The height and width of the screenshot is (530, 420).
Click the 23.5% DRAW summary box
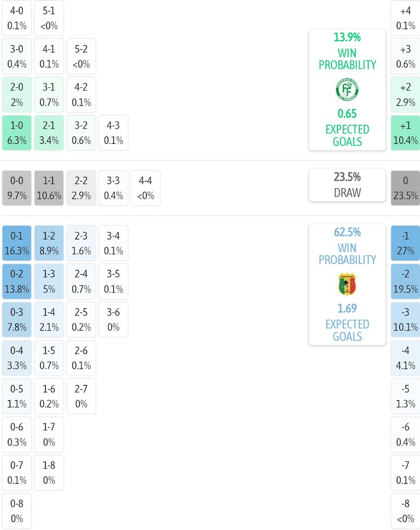[x=347, y=185]
